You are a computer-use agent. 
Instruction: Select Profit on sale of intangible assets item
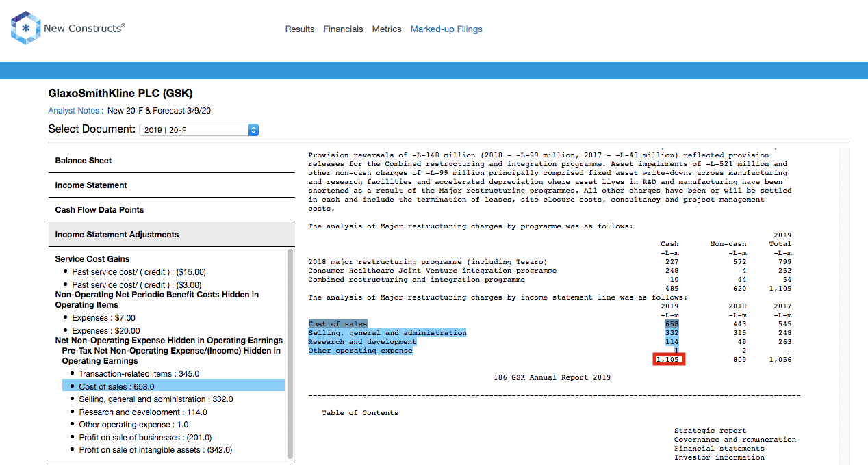(x=155, y=450)
